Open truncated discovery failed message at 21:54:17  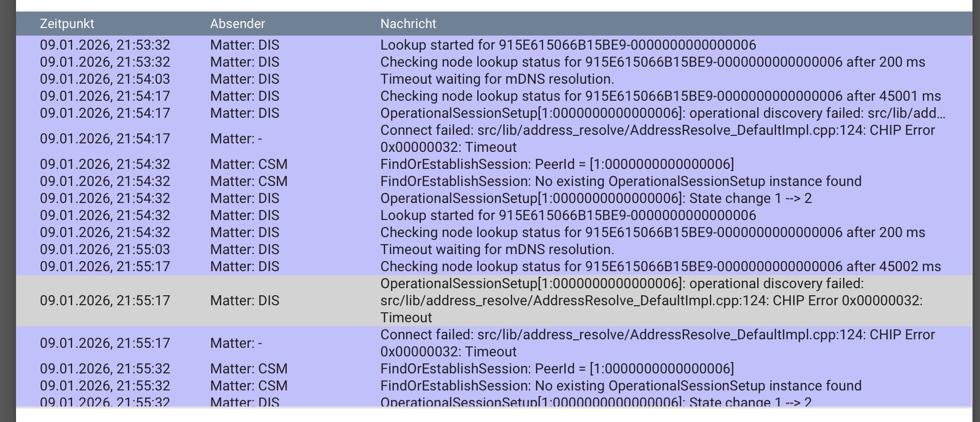coord(663,113)
